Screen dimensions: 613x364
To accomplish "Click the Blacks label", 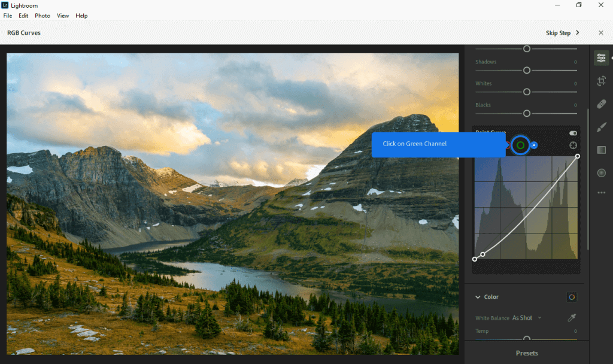I will point(483,105).
